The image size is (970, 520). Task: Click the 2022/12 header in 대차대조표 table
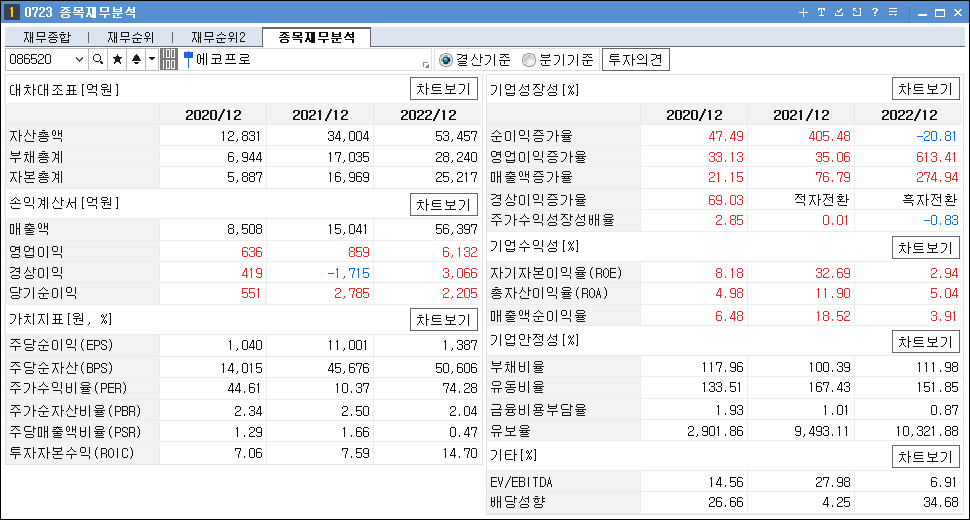[x=428, y=115]
